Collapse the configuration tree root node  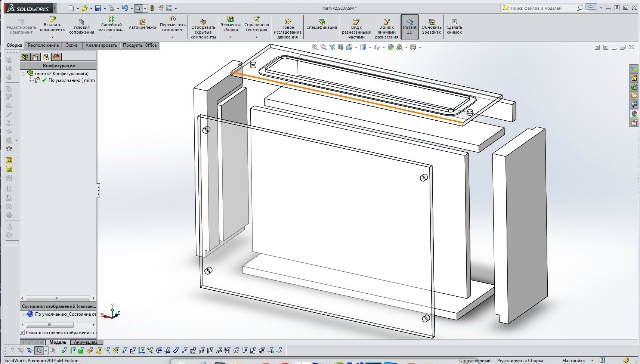point(24,74)
